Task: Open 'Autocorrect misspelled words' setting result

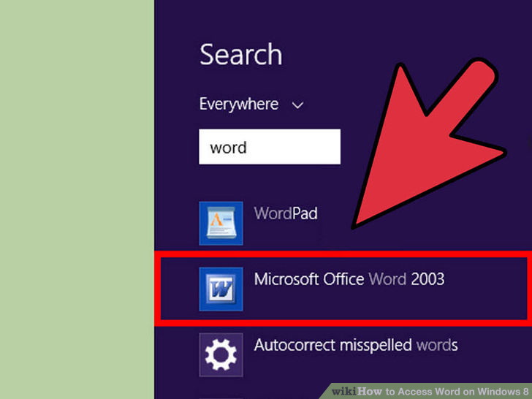Action: point(356,345)
